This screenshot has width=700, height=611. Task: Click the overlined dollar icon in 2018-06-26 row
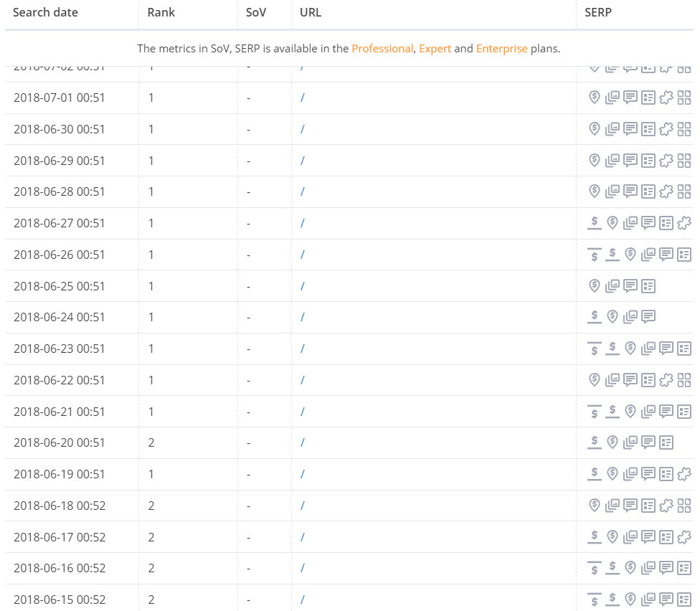(594, 255)
